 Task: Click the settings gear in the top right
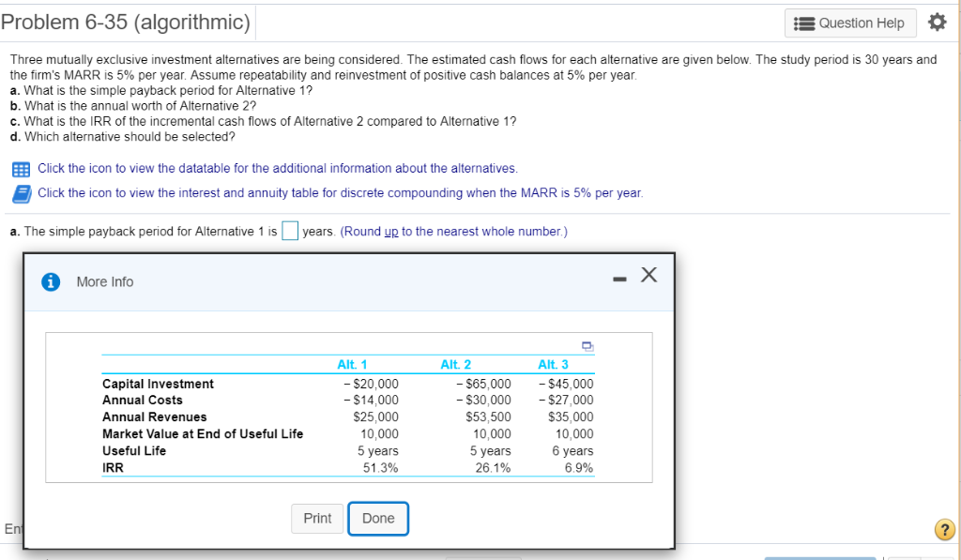[938, 21]
